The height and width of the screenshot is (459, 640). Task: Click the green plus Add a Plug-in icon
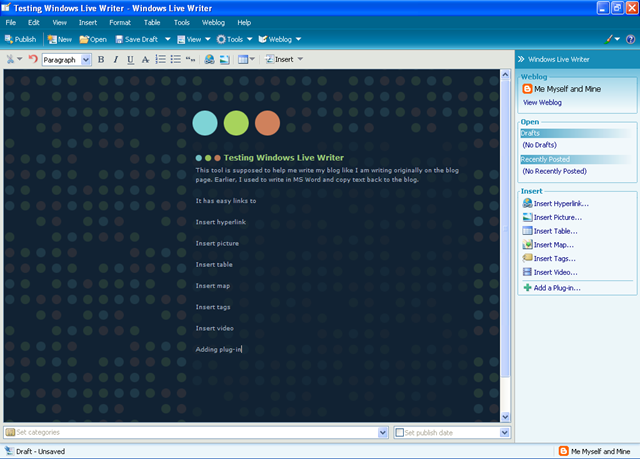coord(527,288)
